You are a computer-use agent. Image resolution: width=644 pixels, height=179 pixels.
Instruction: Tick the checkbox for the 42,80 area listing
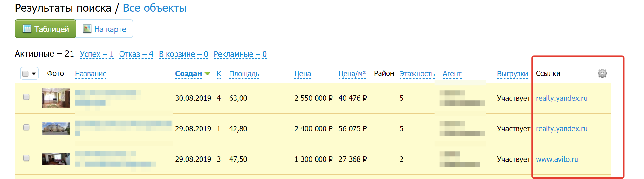click(26, 127)
